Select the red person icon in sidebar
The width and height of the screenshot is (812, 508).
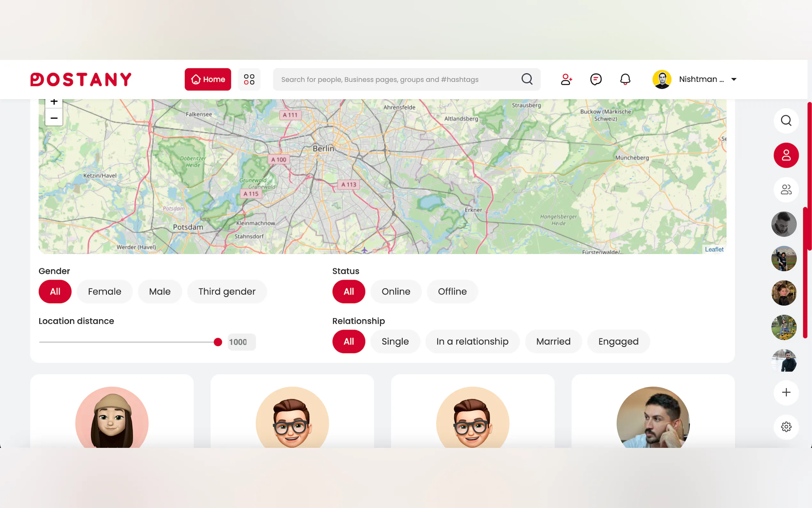(x=785, y=155)
